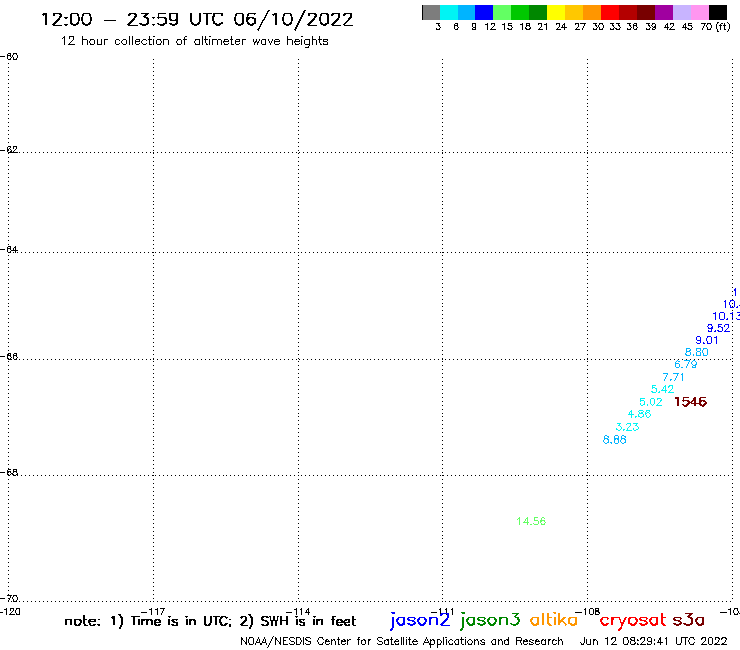This screenshot has width=740, height=650.
Task: Select the 6.86 wave height reading
Action: tap(615, 439)
